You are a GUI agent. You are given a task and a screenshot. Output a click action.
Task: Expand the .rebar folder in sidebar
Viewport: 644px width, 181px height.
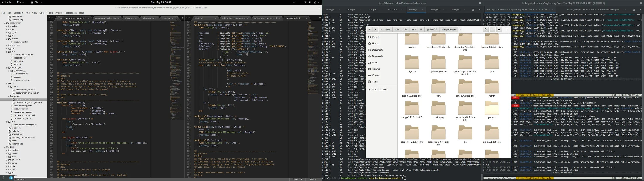pyautogui.click(x=6, y=26)
